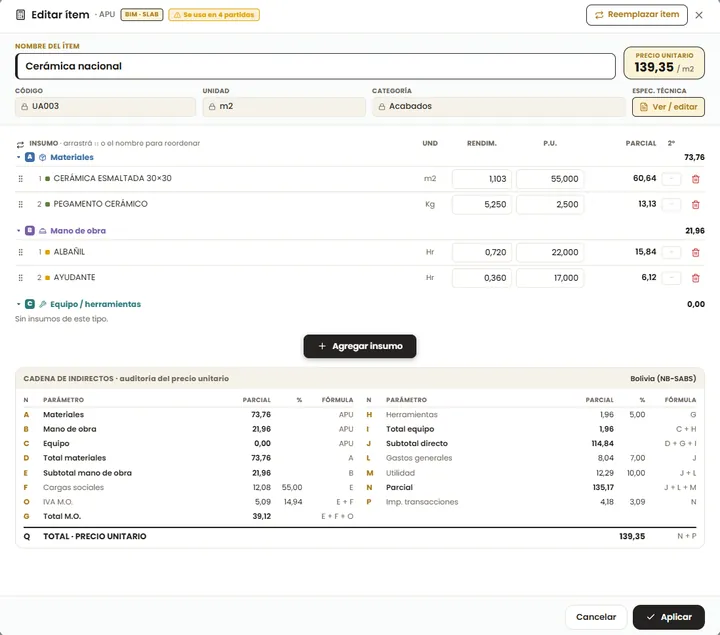Apply changes with the Aplicar button
Viewport: 720px width, 635px height.
point(669,617)
